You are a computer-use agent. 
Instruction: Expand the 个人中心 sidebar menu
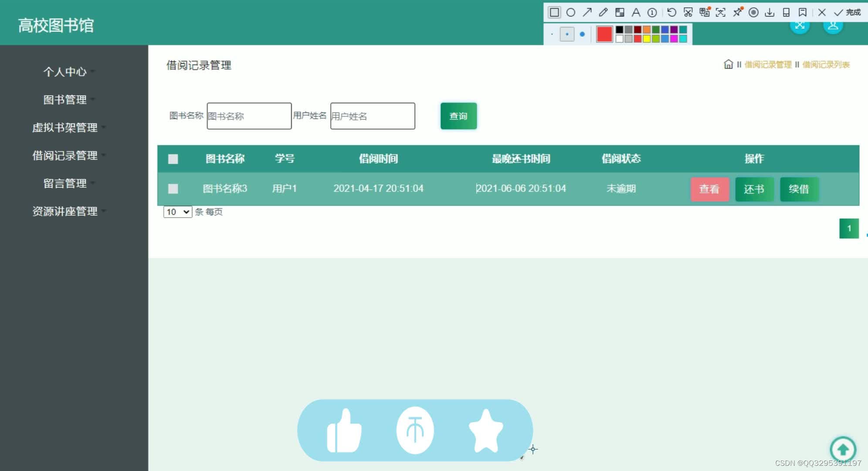coord(68,72)
